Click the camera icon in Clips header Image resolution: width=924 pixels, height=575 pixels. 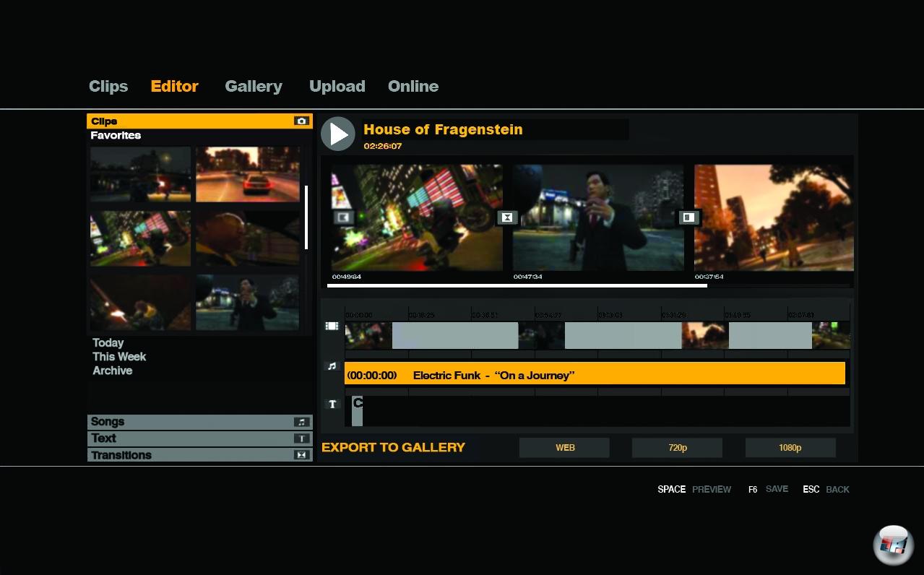tap(301, 121)
